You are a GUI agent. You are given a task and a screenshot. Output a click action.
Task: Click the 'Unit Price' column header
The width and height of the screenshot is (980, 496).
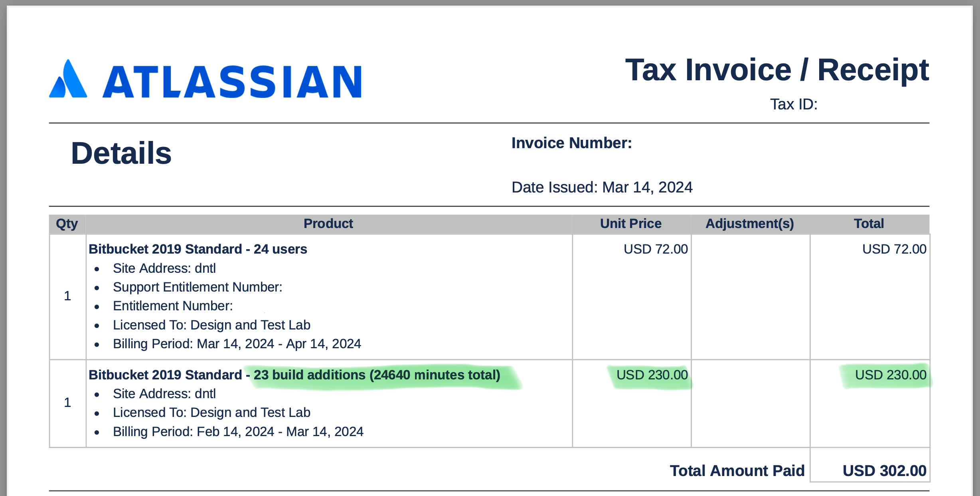[630, 224]
